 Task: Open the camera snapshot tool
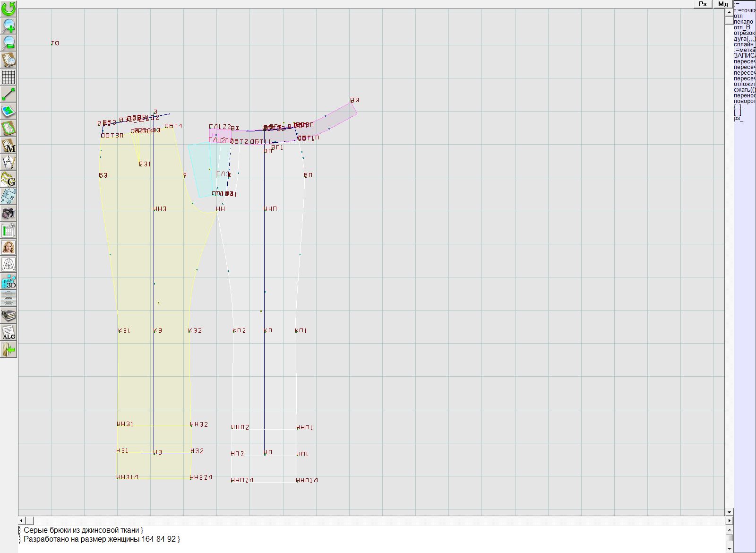tap(9, 213)
